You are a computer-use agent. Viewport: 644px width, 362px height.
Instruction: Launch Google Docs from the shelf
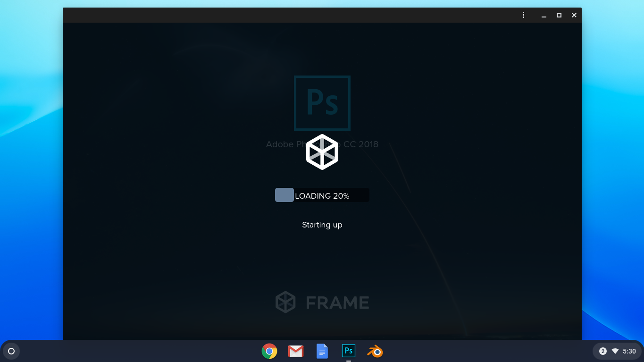coord(322,351)
